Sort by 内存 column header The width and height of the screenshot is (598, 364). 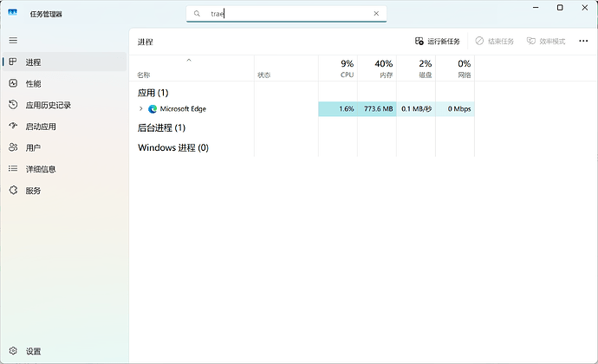coord(377,68)
